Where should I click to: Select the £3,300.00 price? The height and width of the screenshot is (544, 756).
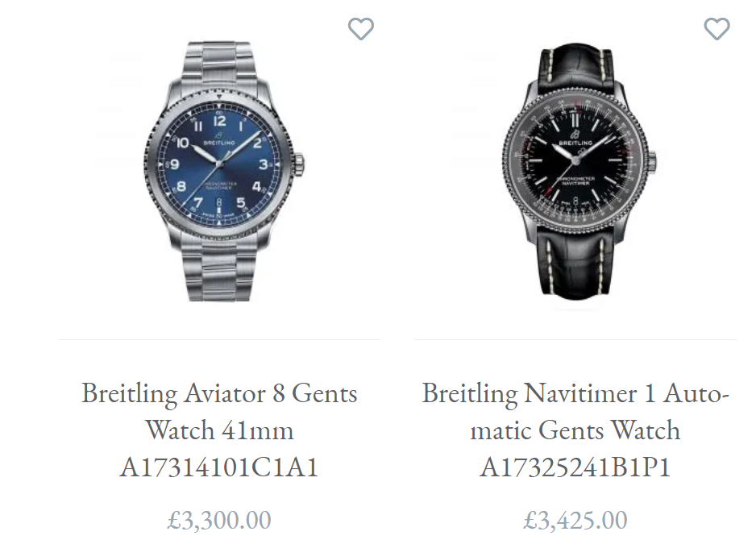point(219,520)
